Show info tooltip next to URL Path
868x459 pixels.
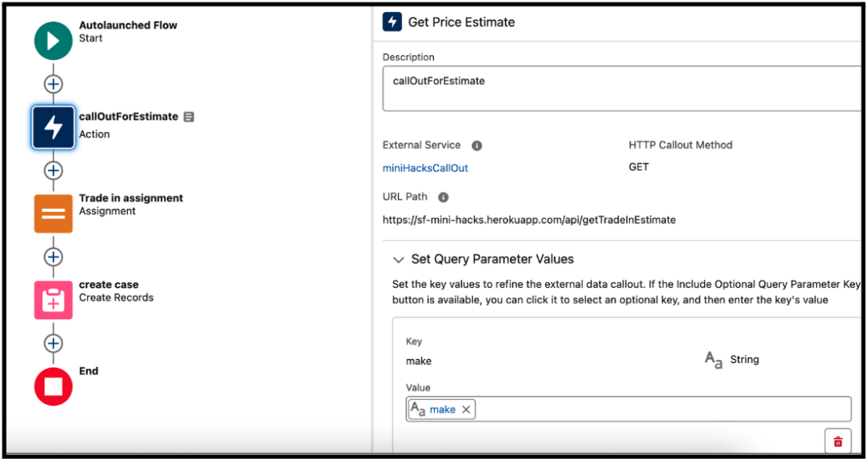tap(444, 197)
